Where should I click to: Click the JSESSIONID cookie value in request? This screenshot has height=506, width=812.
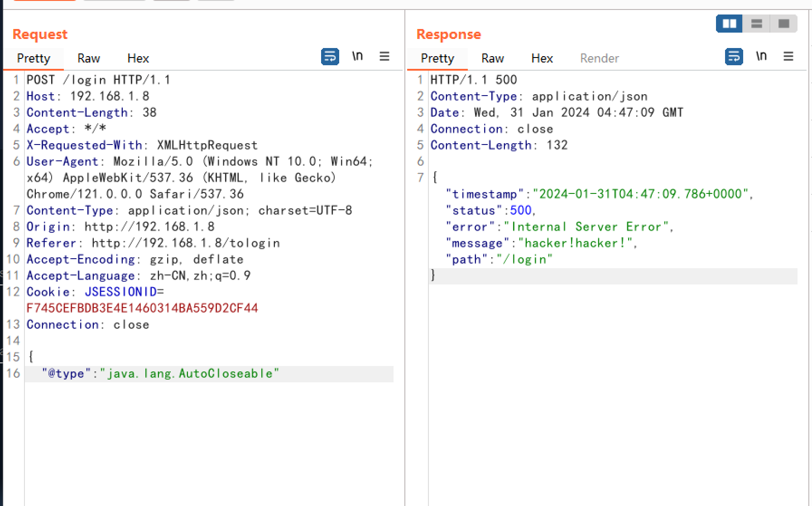pyautogui.click(x=142, y=308)
